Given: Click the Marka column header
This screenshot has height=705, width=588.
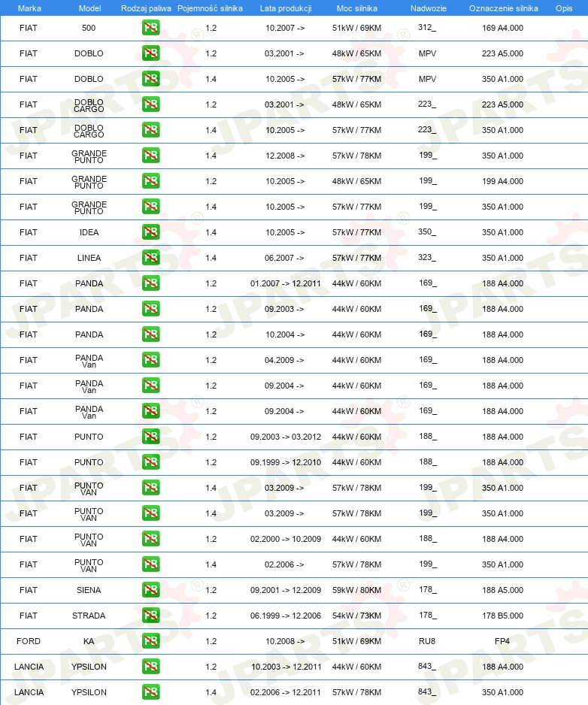Looking at the screenshot, I should pyautogui.click(x=29, y=8).
